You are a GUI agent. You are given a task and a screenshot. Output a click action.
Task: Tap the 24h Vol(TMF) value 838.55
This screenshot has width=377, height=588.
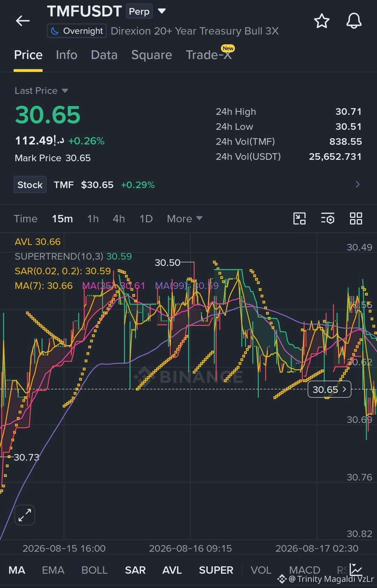click(x=346, y=142)
